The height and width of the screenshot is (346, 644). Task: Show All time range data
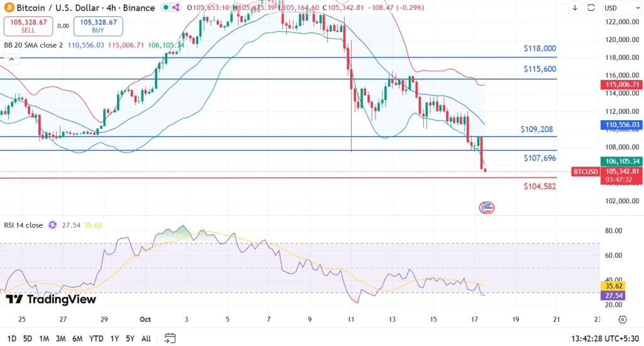click(x=146, y=338)
